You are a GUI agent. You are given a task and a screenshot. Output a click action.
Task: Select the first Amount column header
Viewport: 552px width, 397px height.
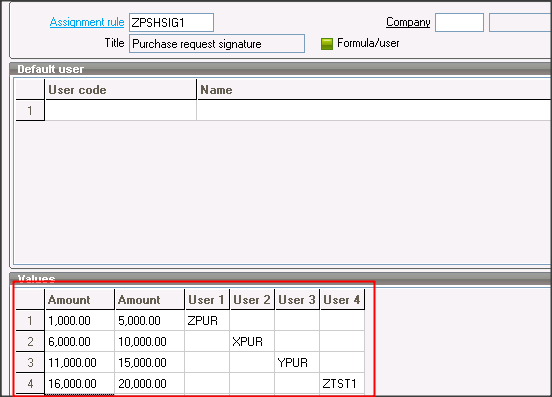80,300
